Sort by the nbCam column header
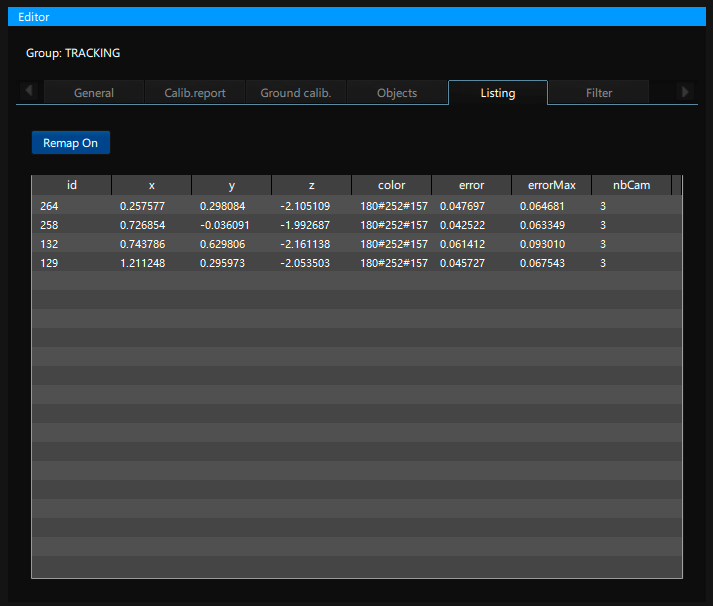 [632, 185]
